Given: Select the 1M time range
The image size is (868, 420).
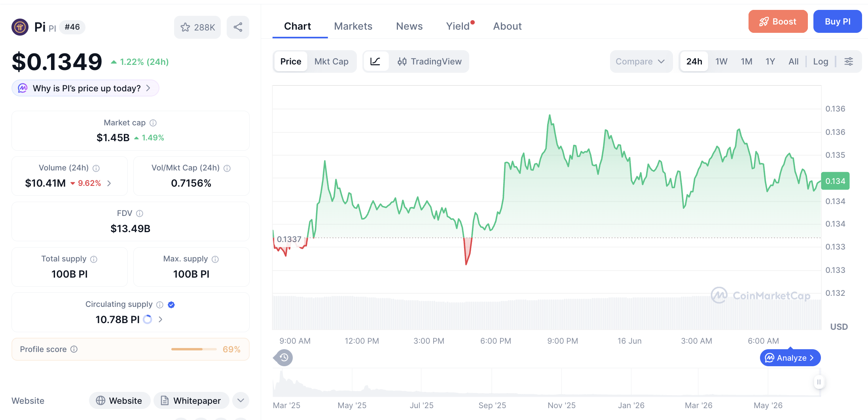Looking at the screenshot, I should click(x=747, y=61).
